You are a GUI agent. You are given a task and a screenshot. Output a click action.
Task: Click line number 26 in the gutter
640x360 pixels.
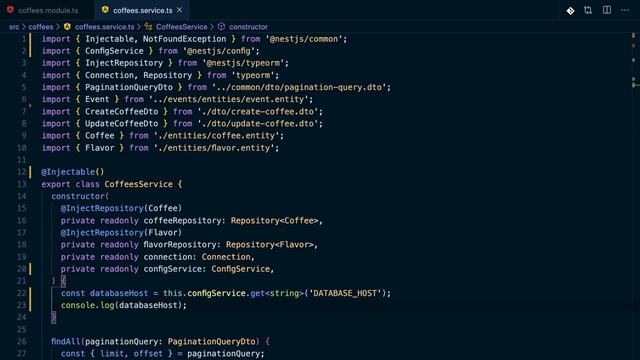click(x=22, y=342)
